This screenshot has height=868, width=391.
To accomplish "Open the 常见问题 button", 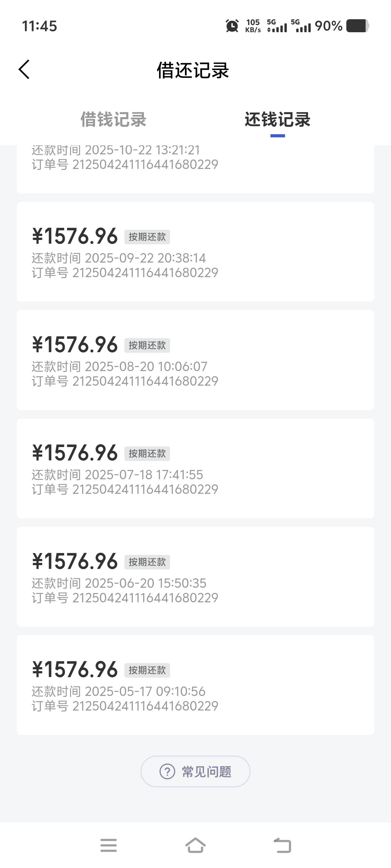I will coord(195,771).
